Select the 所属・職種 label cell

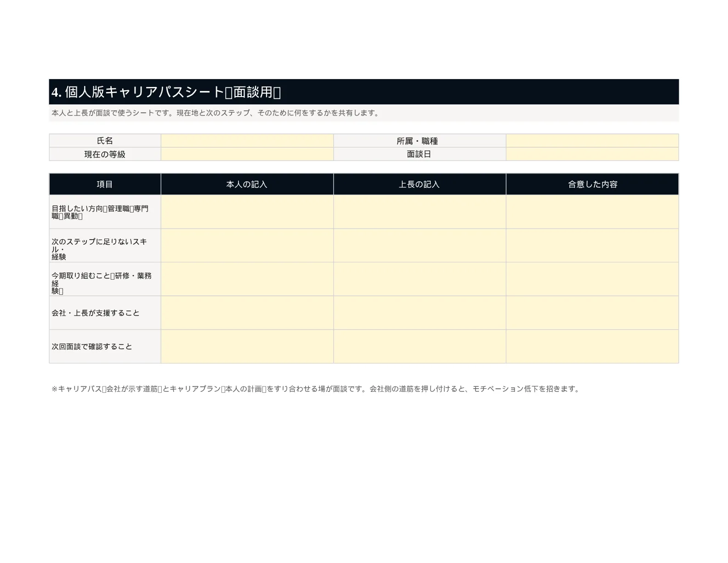click(420, 141)
